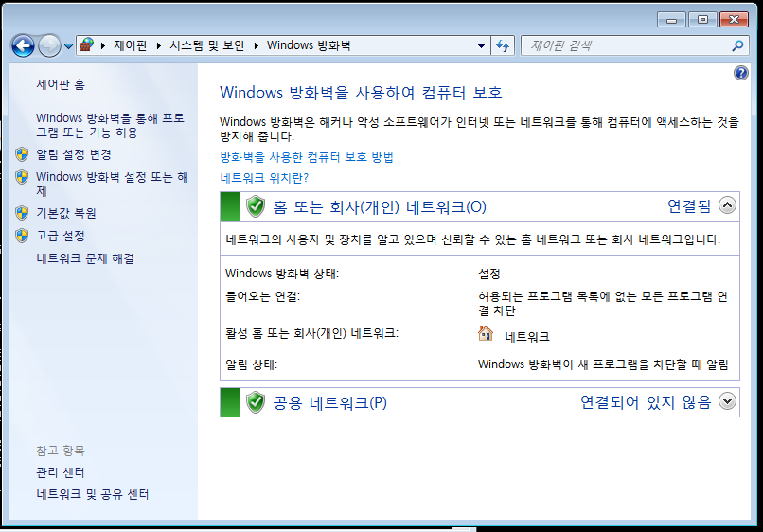Open Windows 방화벽 설정 또는 해제 link
This screenshot has height=532, width=763.
[113, 184]
